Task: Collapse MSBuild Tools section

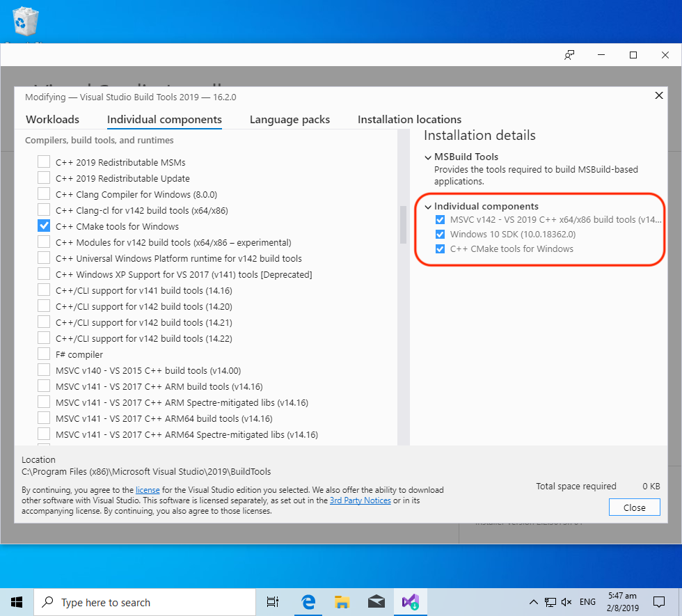Action: click(x=428, y=157)
